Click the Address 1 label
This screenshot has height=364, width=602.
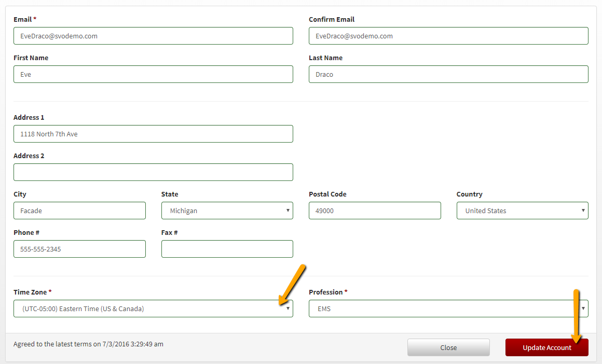tap(29, 117)
